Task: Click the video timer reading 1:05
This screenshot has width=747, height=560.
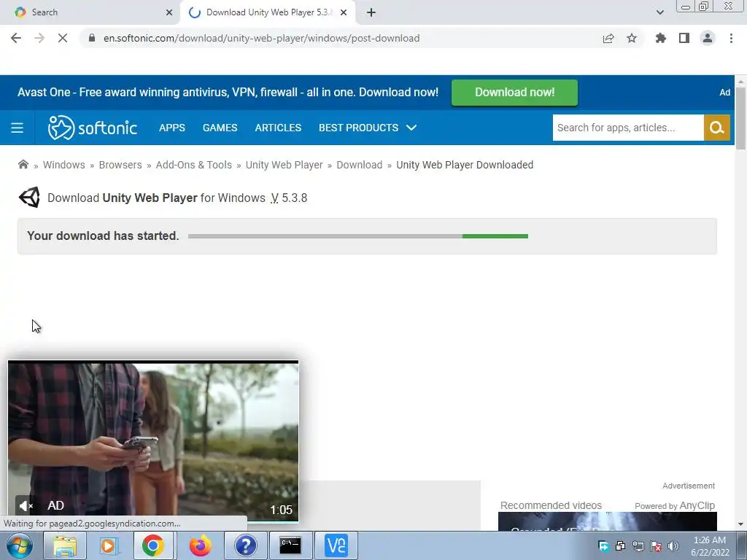Action: (281, 510)
